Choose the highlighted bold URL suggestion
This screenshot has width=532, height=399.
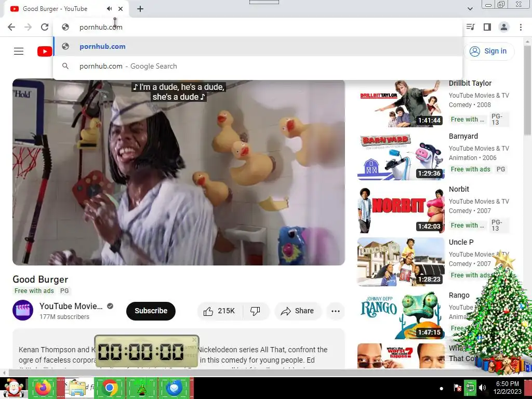tap(258, 46)
